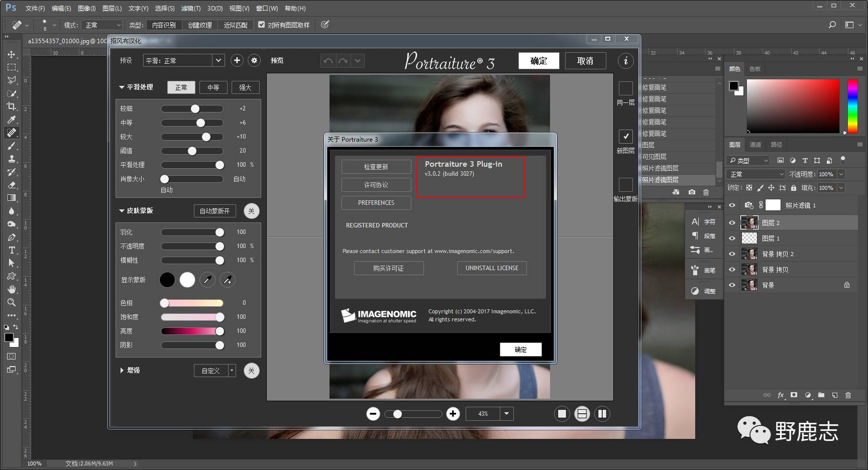Click the 许可协议 button
The height and width of the screenshot is (470, 868).
[376, 185]
